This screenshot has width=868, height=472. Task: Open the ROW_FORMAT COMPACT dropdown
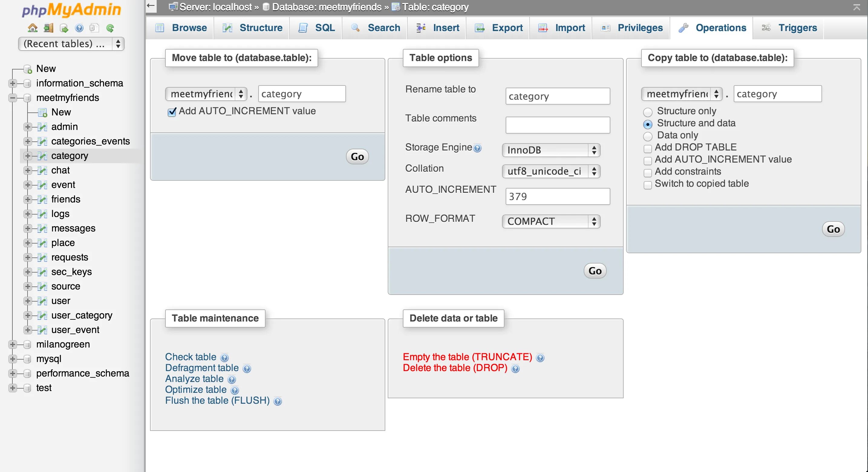pos(551,221)
